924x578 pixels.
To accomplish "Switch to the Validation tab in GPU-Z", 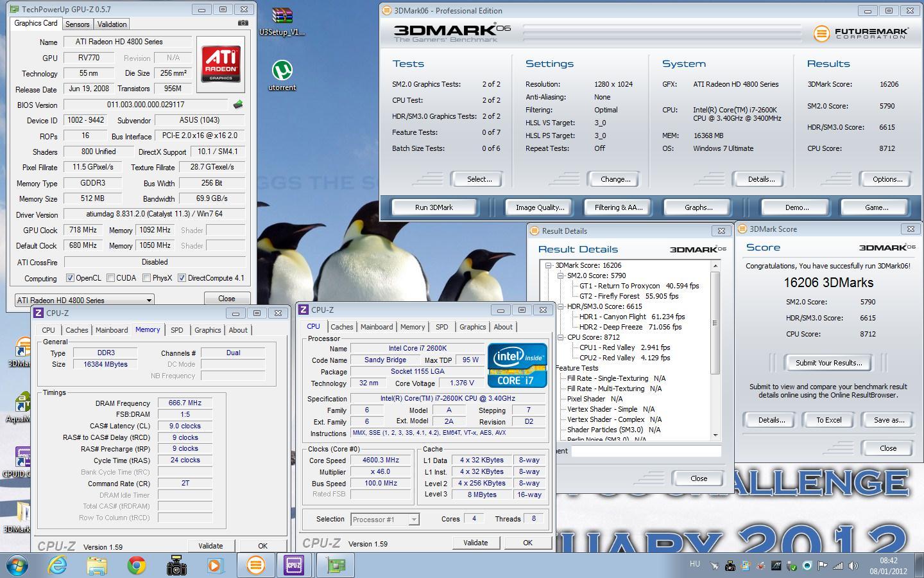I will tap(112, 24).
